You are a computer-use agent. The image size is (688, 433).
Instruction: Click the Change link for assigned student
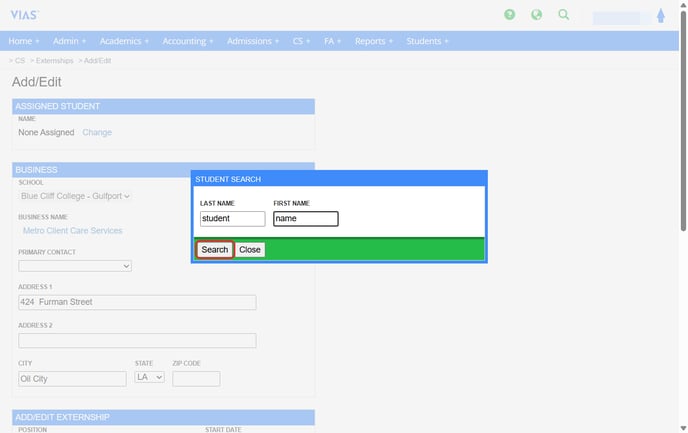pyautogui.click(x=97, y=132)
